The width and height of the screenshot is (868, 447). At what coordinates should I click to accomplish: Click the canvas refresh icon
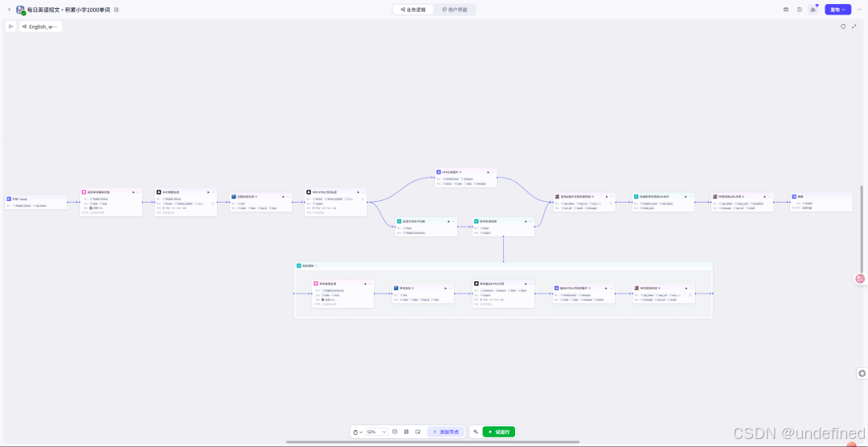tap(843, 27)
